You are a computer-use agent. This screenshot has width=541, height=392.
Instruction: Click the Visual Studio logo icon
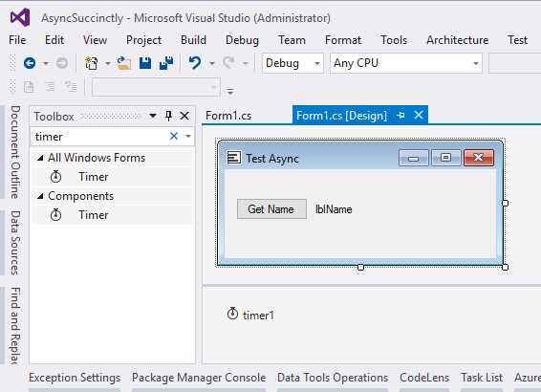point(20,17)
